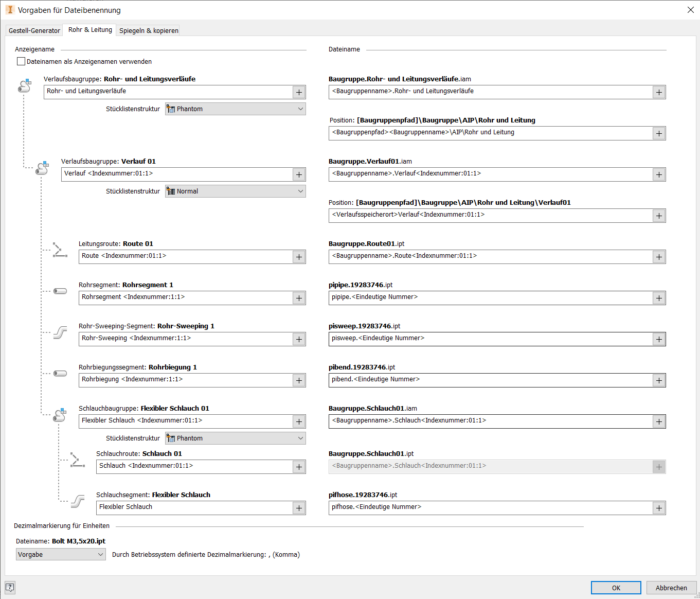Viewport: 700px width, 599px height.
Task: Open the help question mark icon
Action: click(x=10, y=587)
